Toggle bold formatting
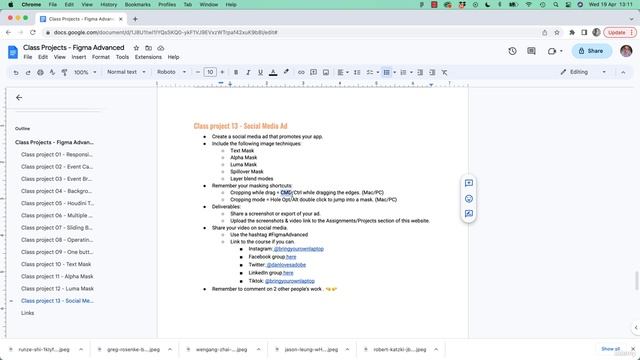 click(x=236, y=72)
